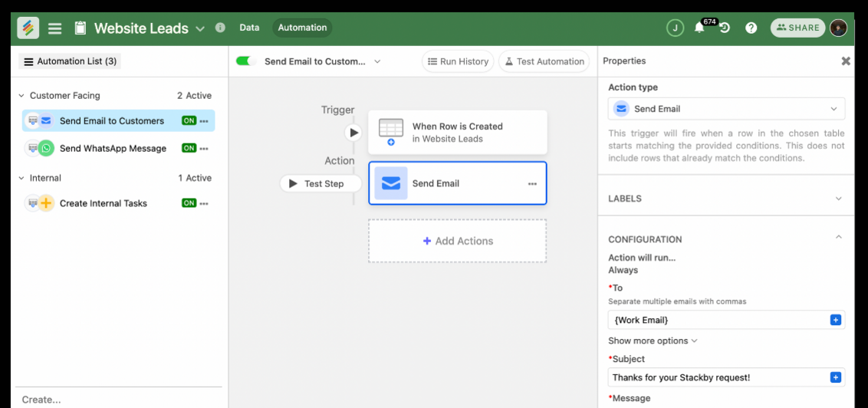Screen dimensions: 868x408
Task: Click the table icon in When Row is Created
Action: pyautogui.click(x=391, y=132)
